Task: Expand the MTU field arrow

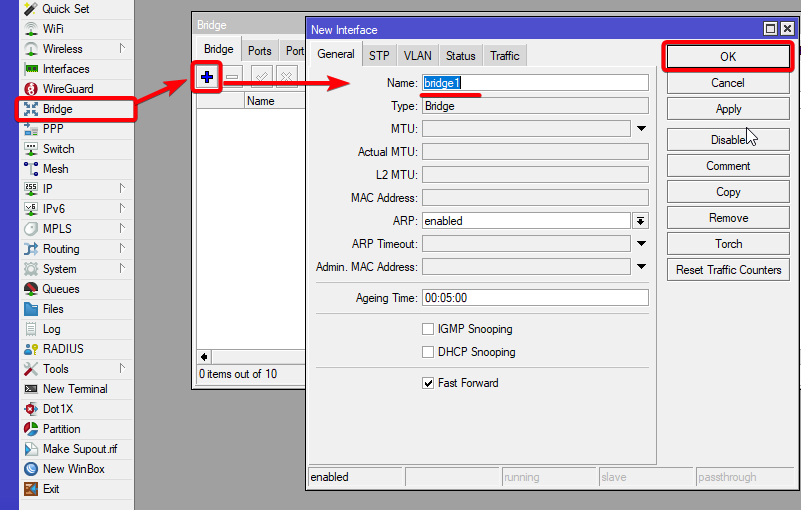Action: pos(641,129)
